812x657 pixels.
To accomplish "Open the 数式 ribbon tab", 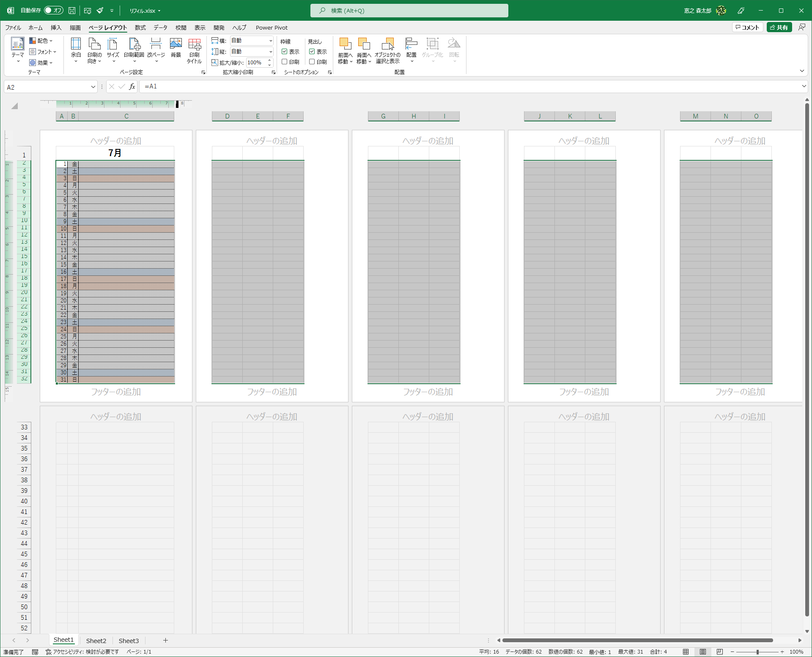I will pyautogui.click(x=140, y=27).
